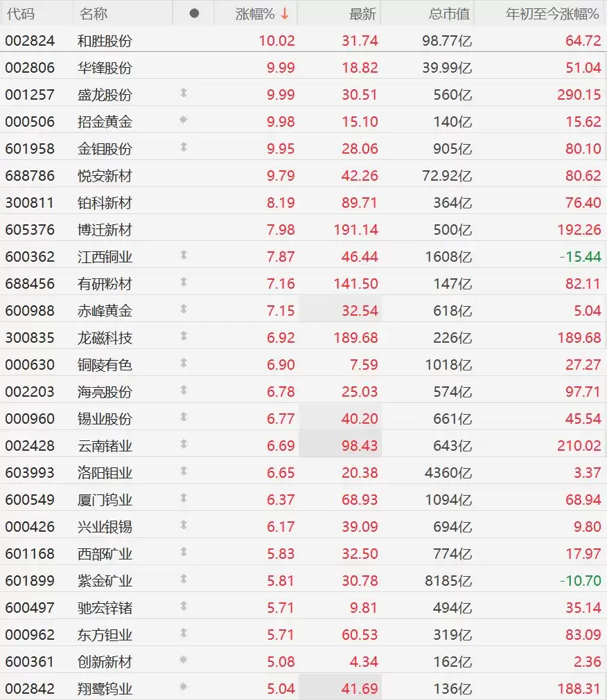Viewport: 607px width, 700px height.
Task: Click the up-down arrow icon in 江西铜业 row
Action: click(x=183, y=255)
